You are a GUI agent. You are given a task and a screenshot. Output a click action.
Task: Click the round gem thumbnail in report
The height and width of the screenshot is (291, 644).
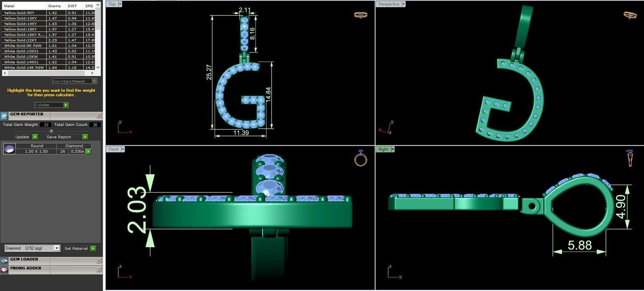pos(10,149)
